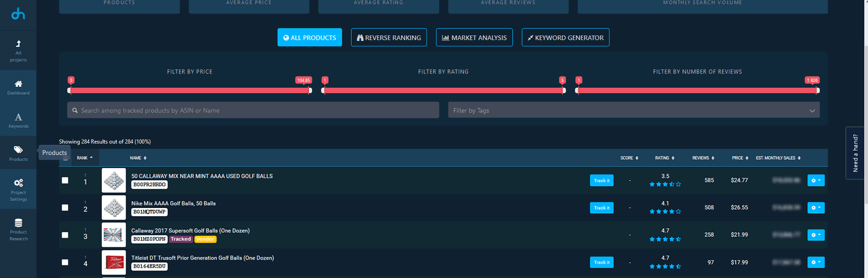
Task: Open 50 CALLAWAY MIX NEAR MINT product name
Action: (x=202, y=176)
